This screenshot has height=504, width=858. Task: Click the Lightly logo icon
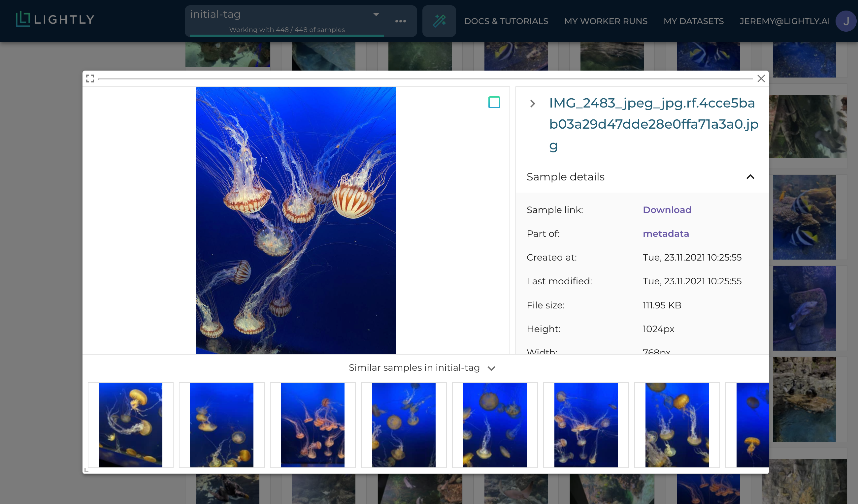(23, 19)
